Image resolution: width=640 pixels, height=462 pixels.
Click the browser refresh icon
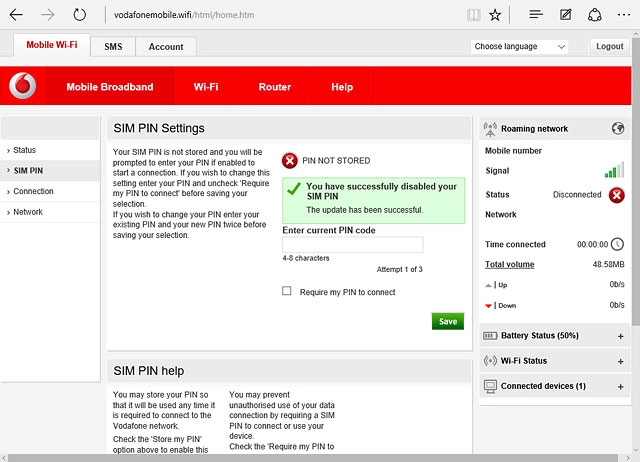tap(80, 15)
